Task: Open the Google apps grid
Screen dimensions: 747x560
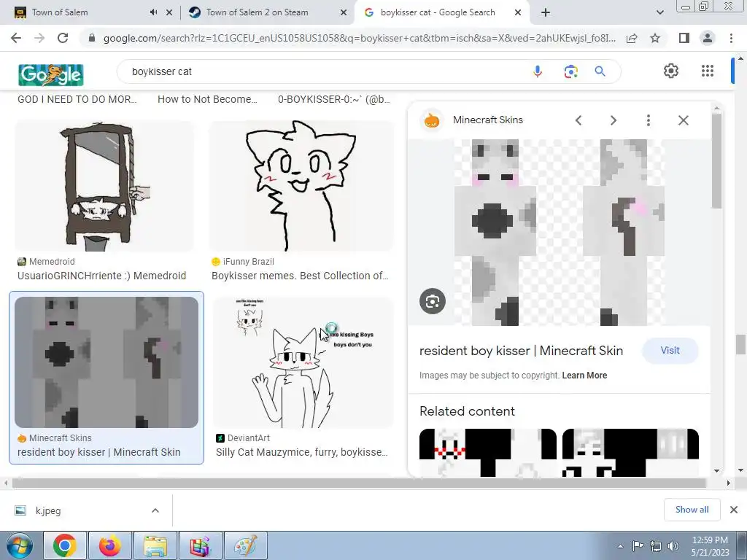Action: point(708,71)
